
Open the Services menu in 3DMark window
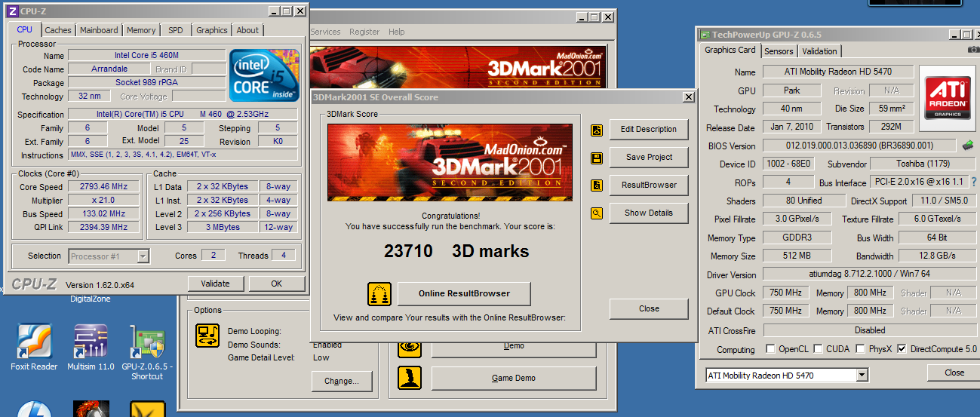(325, 32)
